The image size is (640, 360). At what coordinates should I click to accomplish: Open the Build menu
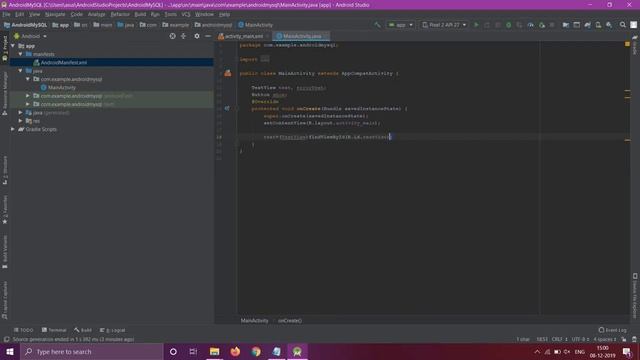[140, 14]
